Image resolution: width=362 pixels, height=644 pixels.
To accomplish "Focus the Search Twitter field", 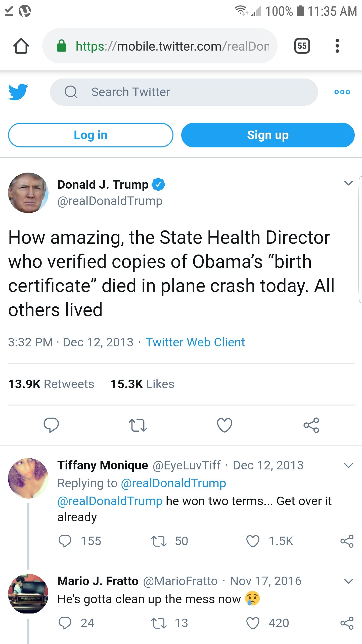I will point(184,92).
